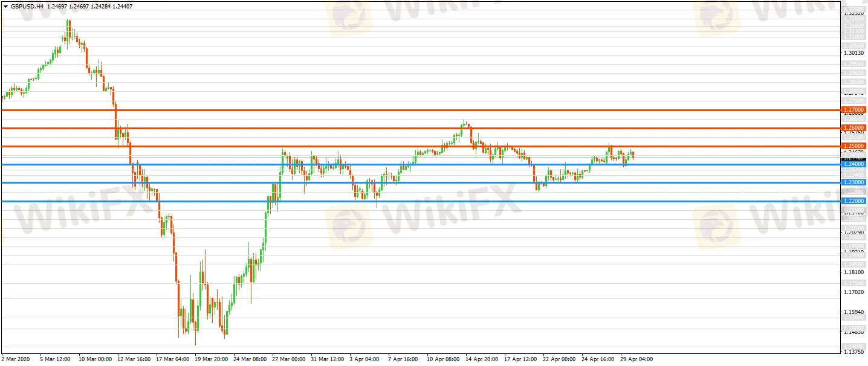The height and width of the screenshot is (366, 868).
Task: Click the orange 1.25000 level tag
Action: [853, 146]
